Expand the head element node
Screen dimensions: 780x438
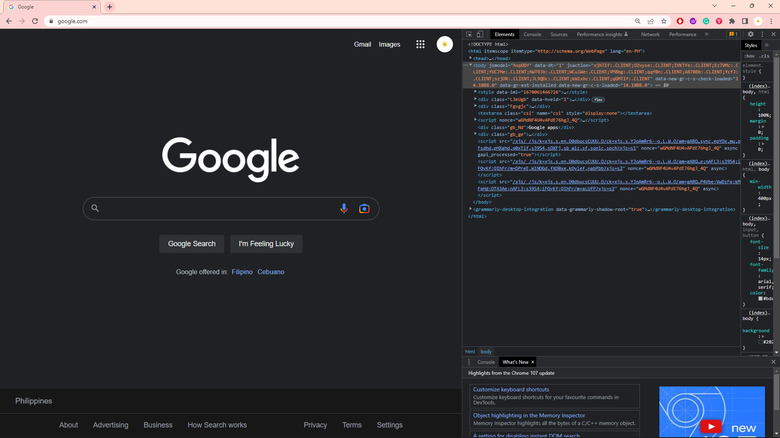(469, 58)
